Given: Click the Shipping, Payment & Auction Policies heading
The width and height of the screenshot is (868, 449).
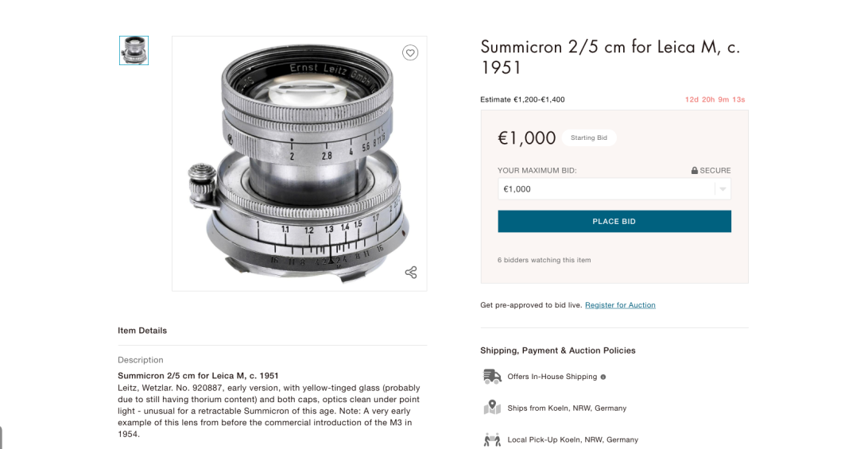Looking at the screenshot, I should [x=558, y=350].
